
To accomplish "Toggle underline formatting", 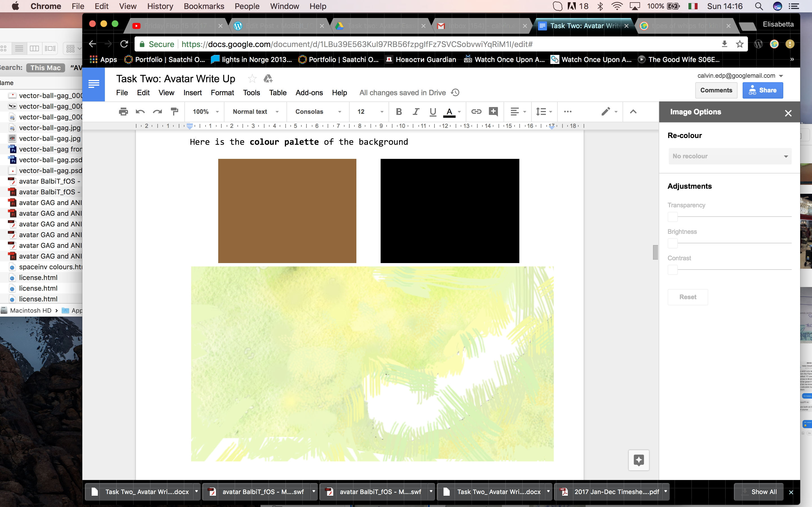I will 433,112.
